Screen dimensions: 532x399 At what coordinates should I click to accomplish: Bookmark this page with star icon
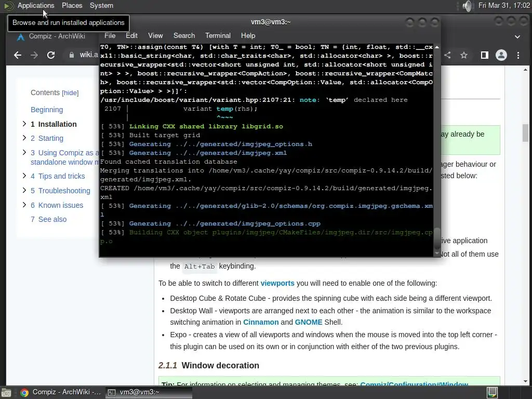(x=464, y=55)
